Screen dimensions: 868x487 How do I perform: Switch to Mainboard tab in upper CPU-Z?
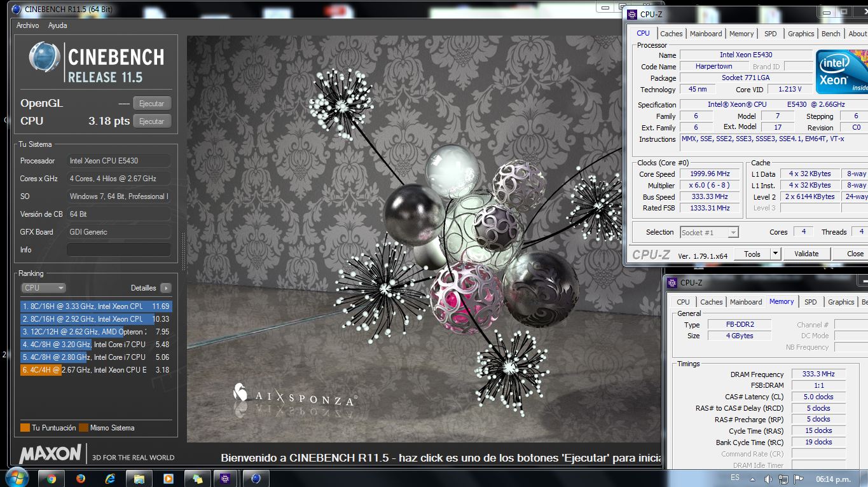point(706,34)
